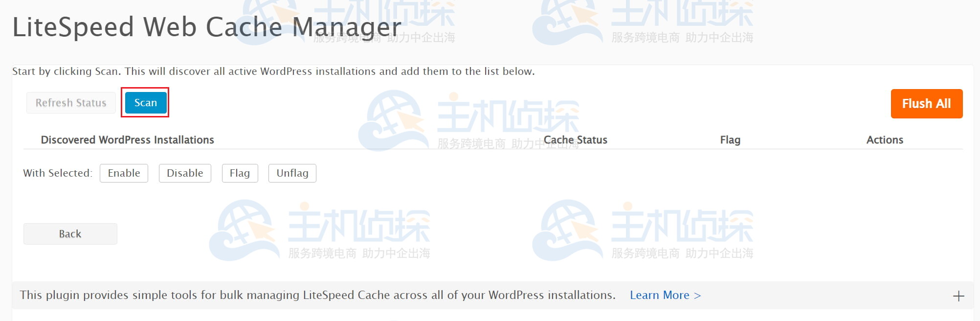Click the LiteSpeed Web Cache Manager title

click(206, 27)
